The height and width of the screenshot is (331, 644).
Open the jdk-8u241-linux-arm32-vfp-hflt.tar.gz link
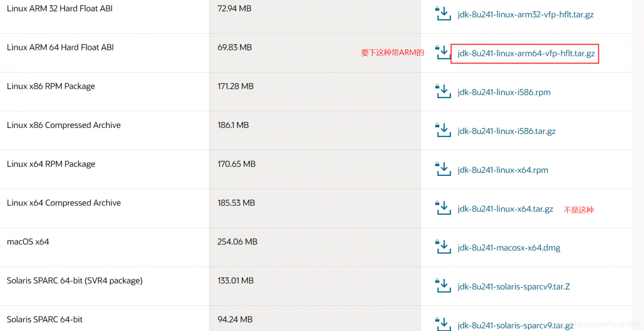[x=525, y=15]
